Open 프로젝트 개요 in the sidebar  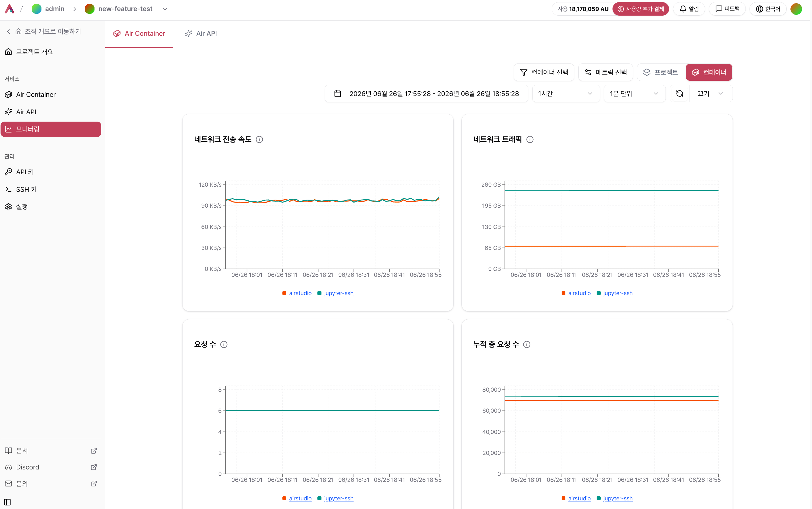coord(51,52)
